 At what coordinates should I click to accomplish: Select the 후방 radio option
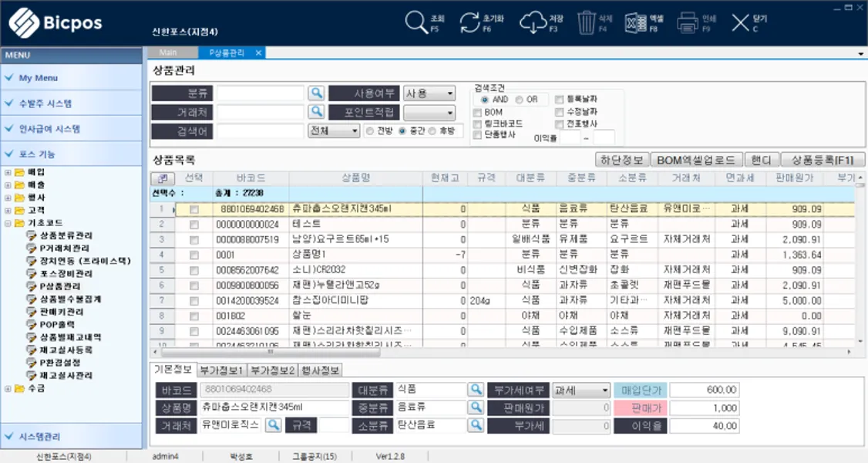pos(432,131)
